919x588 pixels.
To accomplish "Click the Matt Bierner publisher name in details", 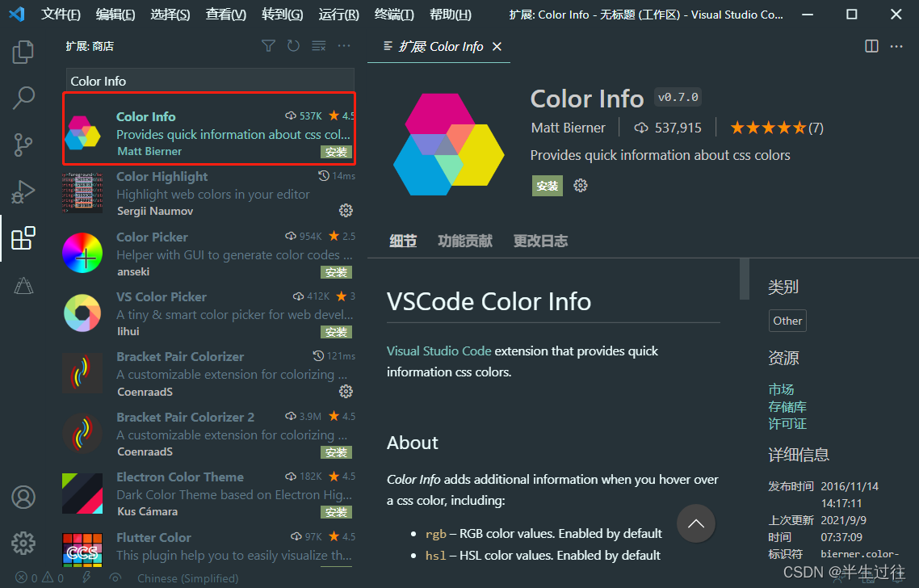I will tap(568, 128).
